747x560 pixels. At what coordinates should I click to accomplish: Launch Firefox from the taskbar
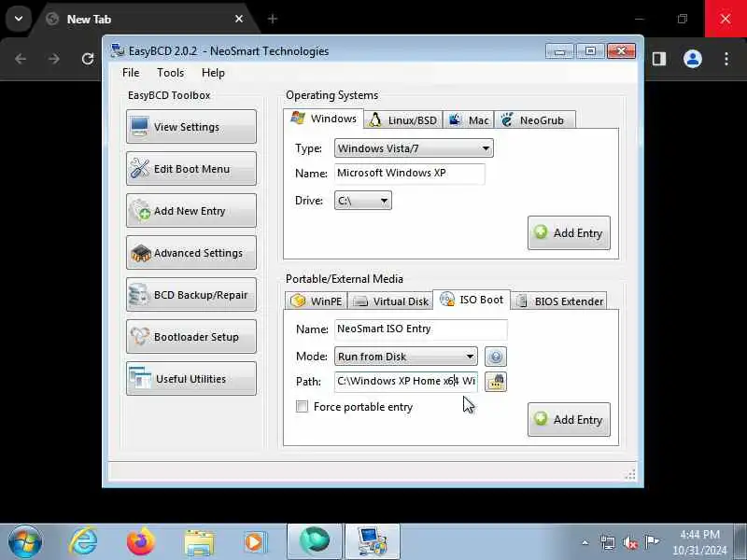click(x=141, y=542)
